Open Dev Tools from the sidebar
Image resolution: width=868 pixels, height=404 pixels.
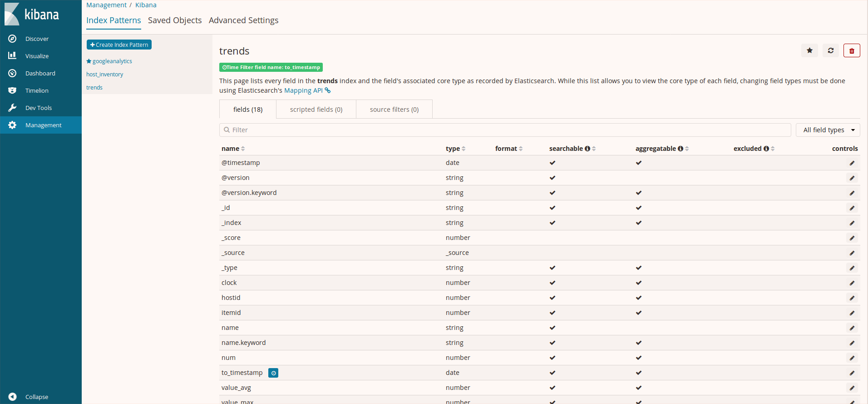(x=41, y=108)
